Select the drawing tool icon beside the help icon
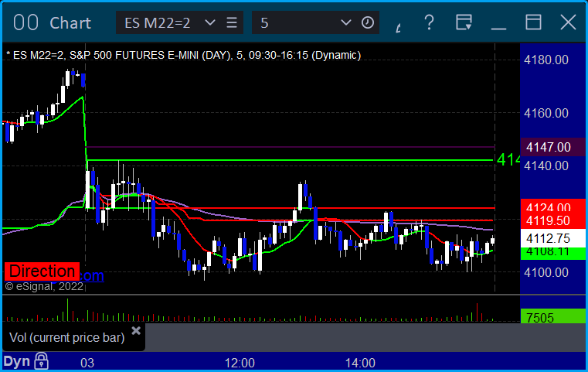 (399, 27)
